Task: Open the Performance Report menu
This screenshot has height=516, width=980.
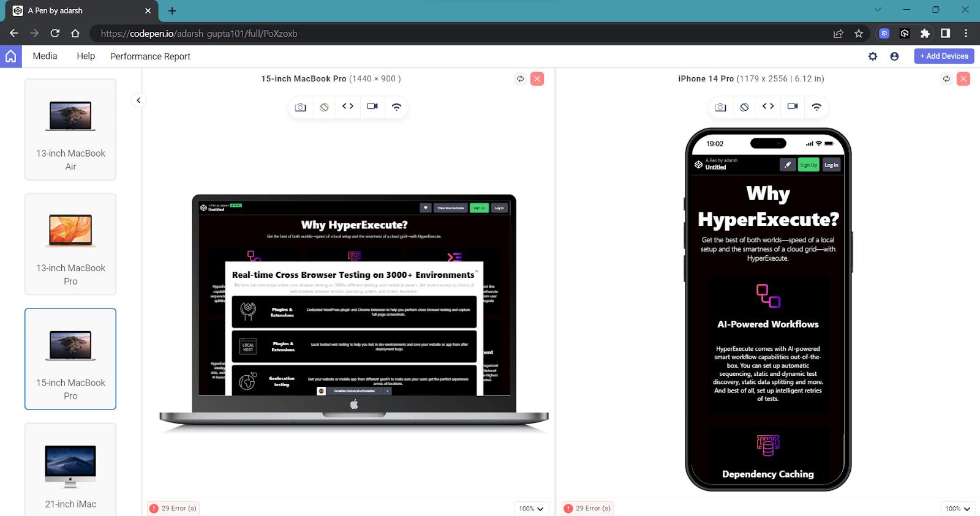Action: point(150,56)
